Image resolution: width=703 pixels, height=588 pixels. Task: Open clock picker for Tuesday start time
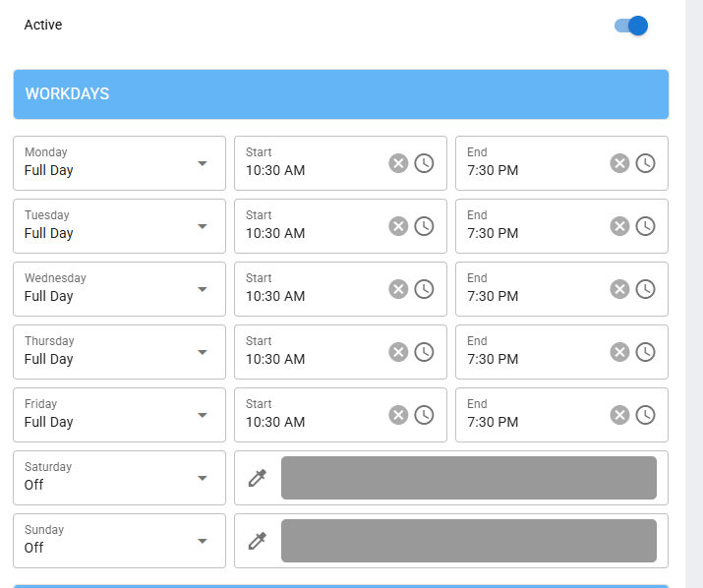point(424,226)
